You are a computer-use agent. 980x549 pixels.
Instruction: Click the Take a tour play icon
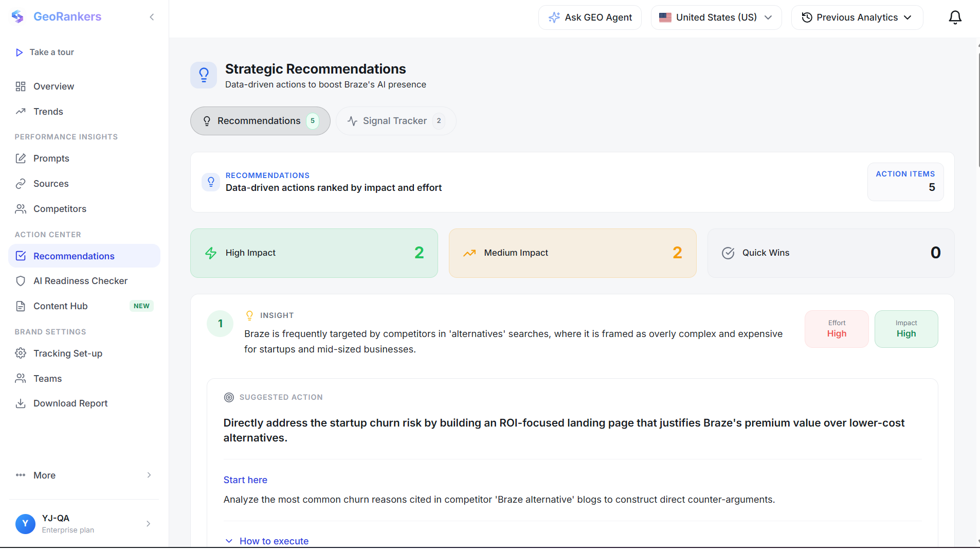pyautogui.click(x=20, y=52)
